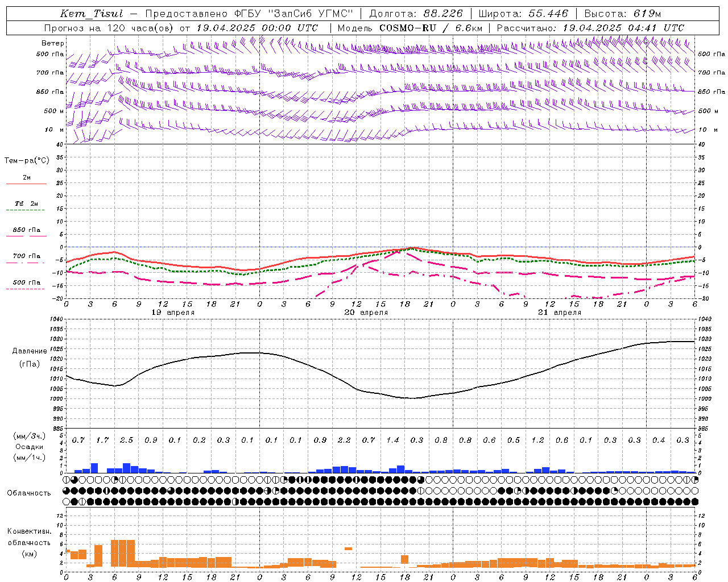The image size is (728, 582).
Task: Select the Тем-ра(°C) axis title
Action: tap(27, 161)
